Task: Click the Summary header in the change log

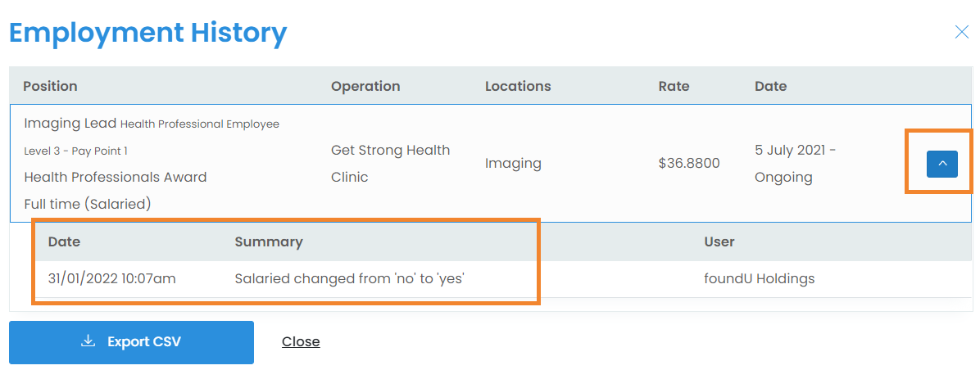Action: click(269, 241)
